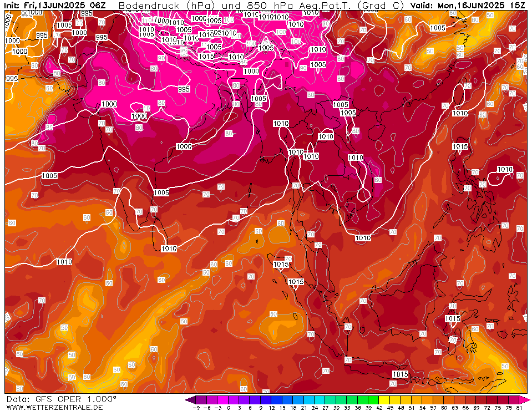Click the '39' value on the color scale
Screen dimensions: 532x411
click(x=368, y=408)
